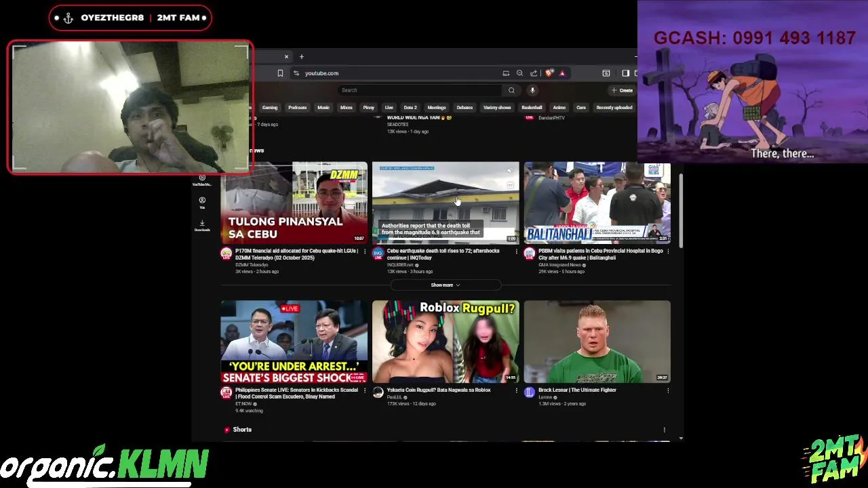Select the Anime filter chip

(x=559, y=108)
